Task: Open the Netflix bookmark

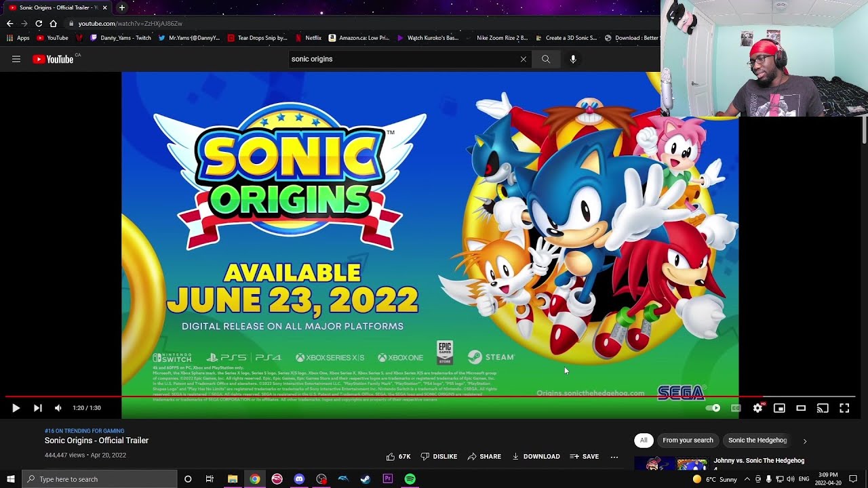Action: 309,38
